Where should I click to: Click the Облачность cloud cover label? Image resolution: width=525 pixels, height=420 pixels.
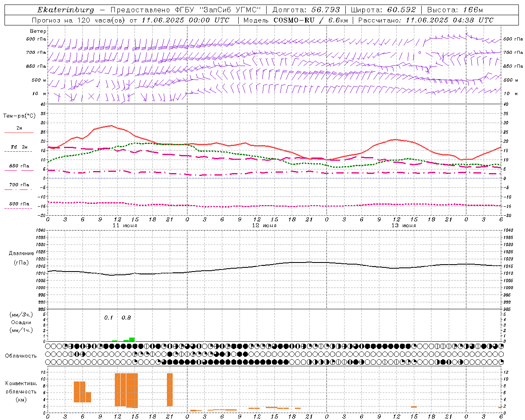pos(21,356)
